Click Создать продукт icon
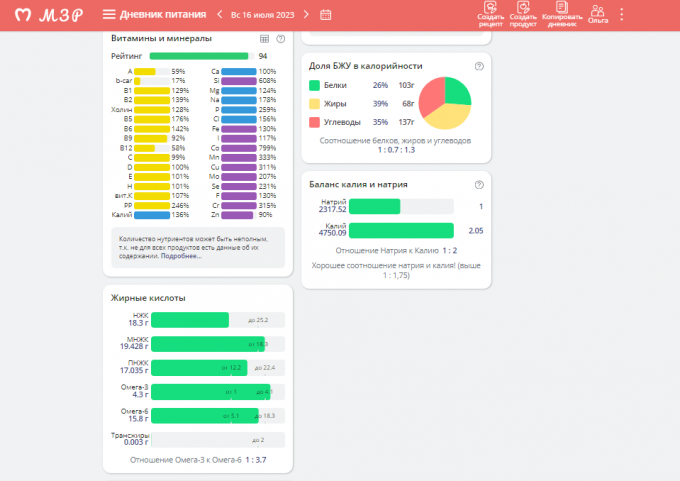The height and width of the screenshot is (481, 680). click(x=523, y=13)
